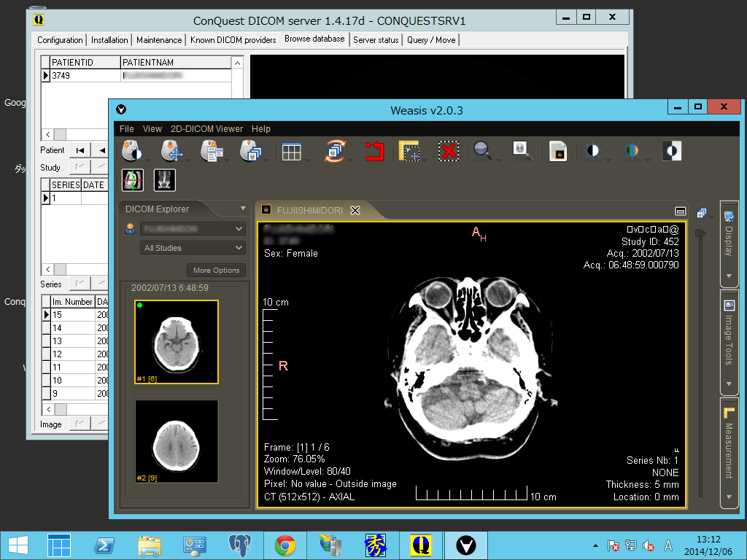Image resolution: width=747 pixels, height=560 pixels.
Task: Toggle the invert LUT icon
Action: point(672,151)
